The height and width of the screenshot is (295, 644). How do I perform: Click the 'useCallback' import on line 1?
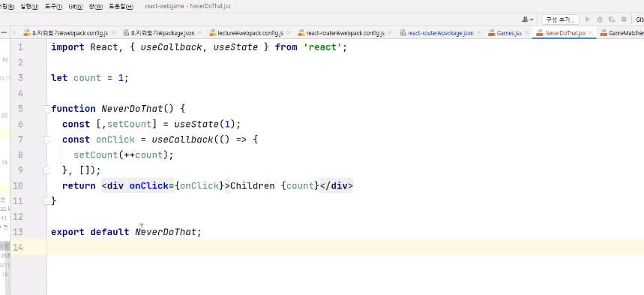[171, 47]
